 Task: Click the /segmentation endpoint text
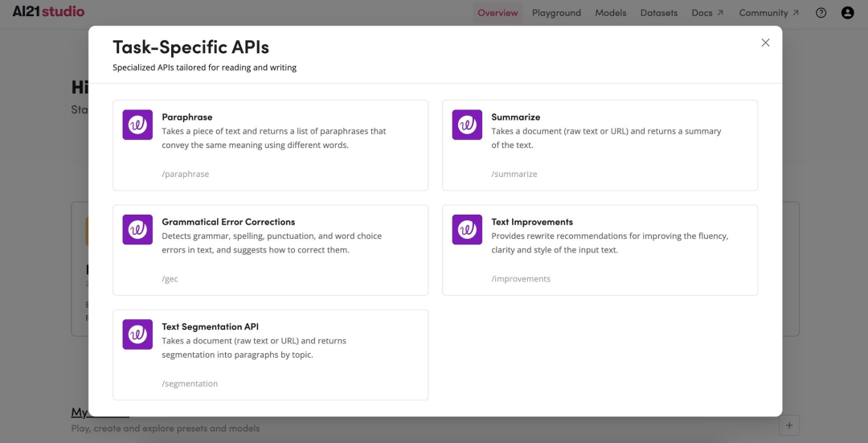(190, 384)
